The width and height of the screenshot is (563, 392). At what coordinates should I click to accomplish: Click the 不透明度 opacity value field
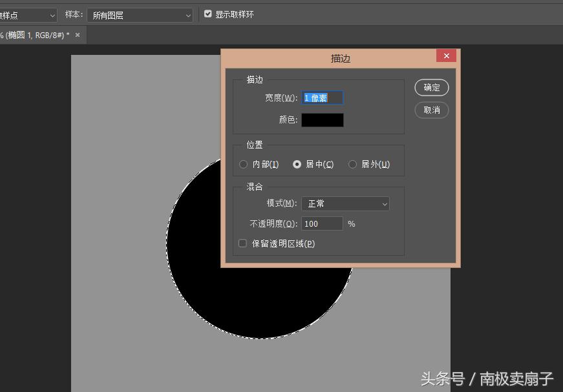pyautogui.click(x=322, y=223)
